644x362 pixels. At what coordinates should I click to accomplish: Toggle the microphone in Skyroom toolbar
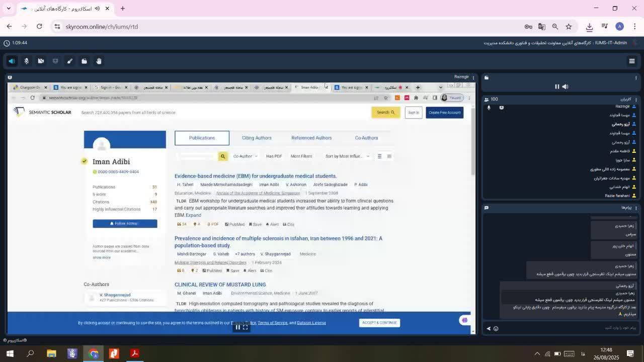tap(27, 61)
